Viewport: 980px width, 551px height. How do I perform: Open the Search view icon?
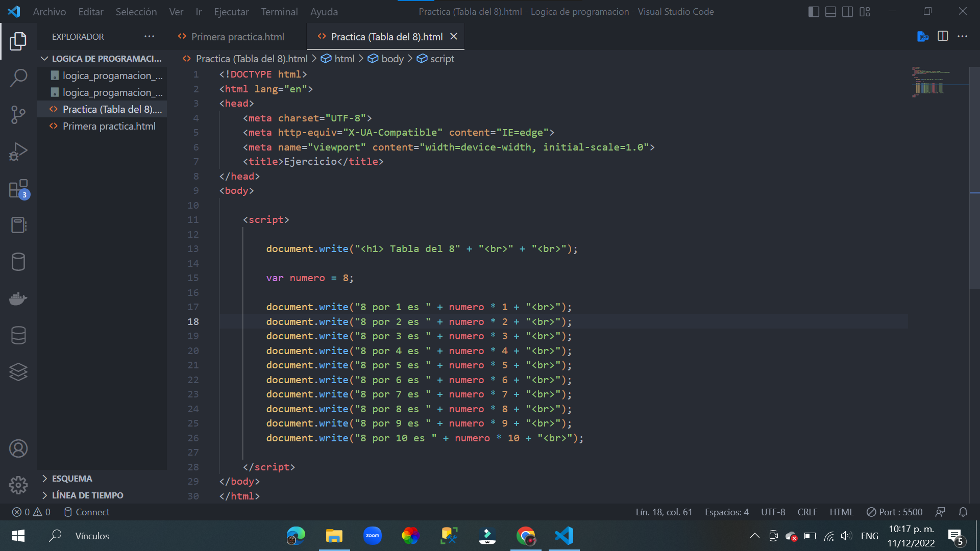click(18, 78)
